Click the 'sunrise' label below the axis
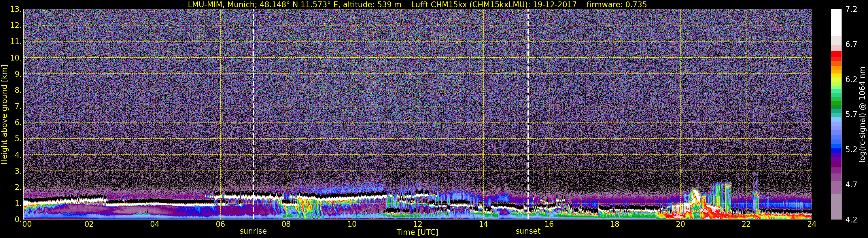 coord(253,231)
